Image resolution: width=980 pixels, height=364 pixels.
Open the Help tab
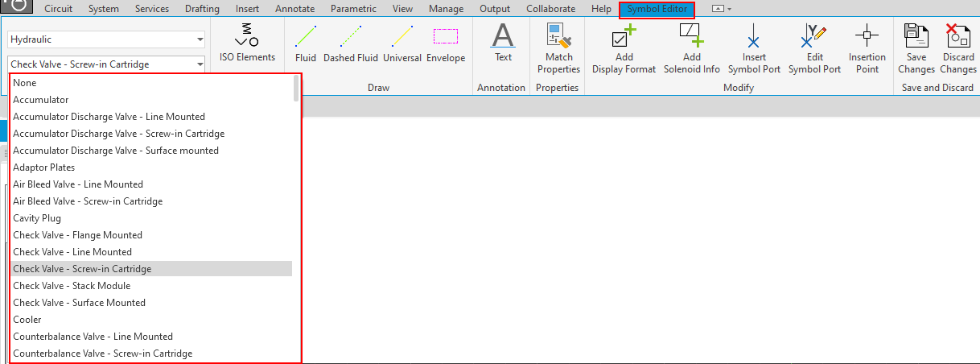coord(600,9)
